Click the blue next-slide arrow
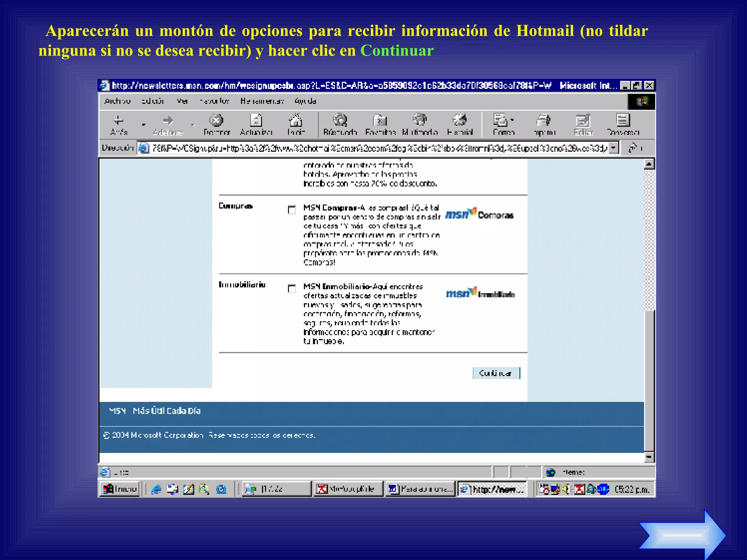The height and width of the screenshot is (560, 747). click(x=682, y=535)
